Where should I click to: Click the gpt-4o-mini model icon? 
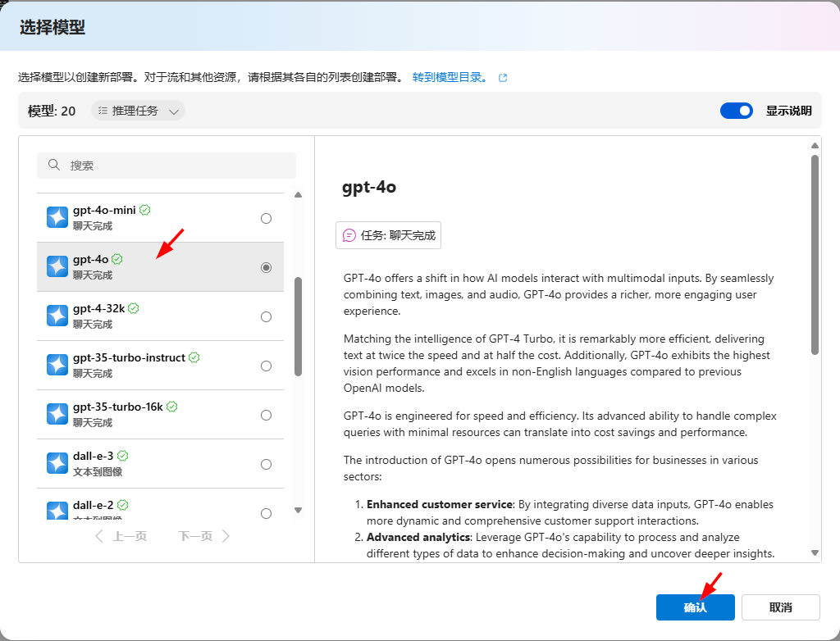(x=57, y=217)
